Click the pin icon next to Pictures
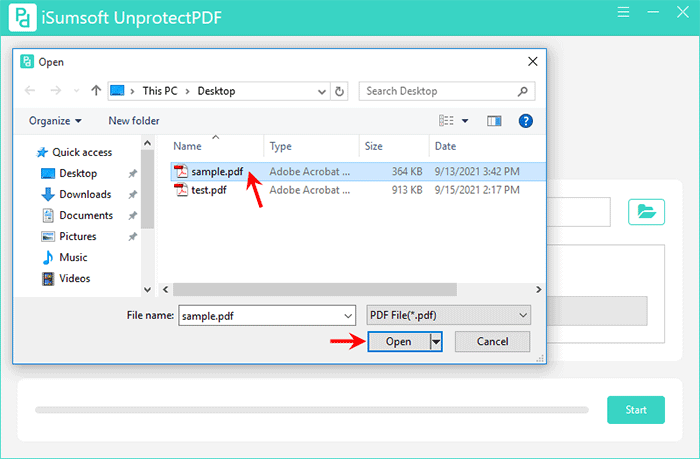700x459 pixels. (133, 237)
